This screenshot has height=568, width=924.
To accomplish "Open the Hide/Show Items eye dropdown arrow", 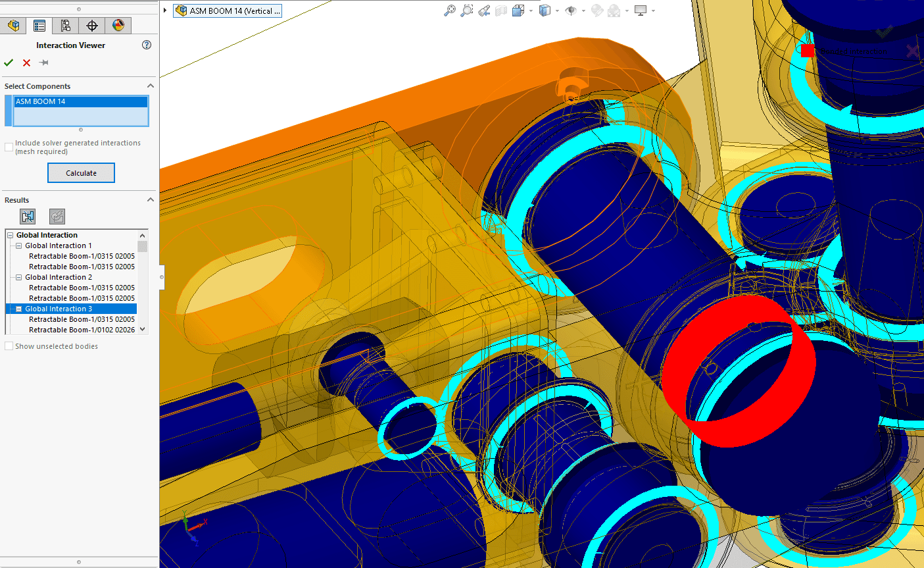I will [x=583, y=11].
